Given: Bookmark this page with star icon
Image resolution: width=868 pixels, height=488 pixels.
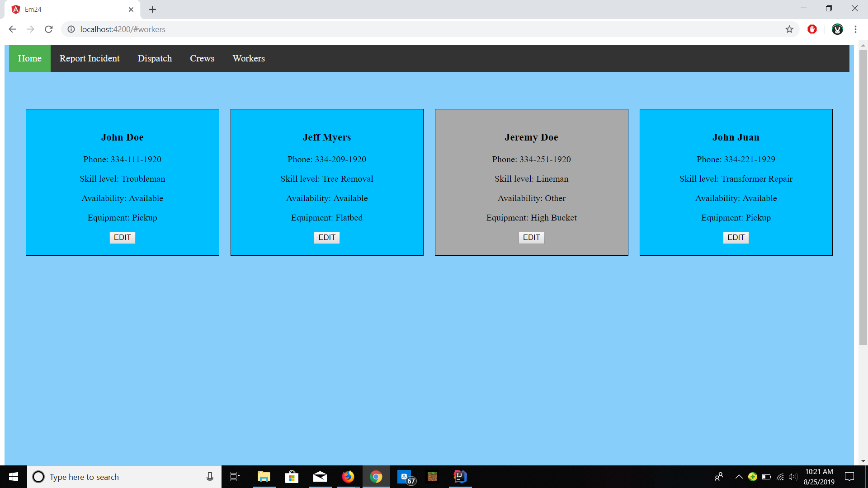Looking at the screenshot, I should click(x=789, y=29).
